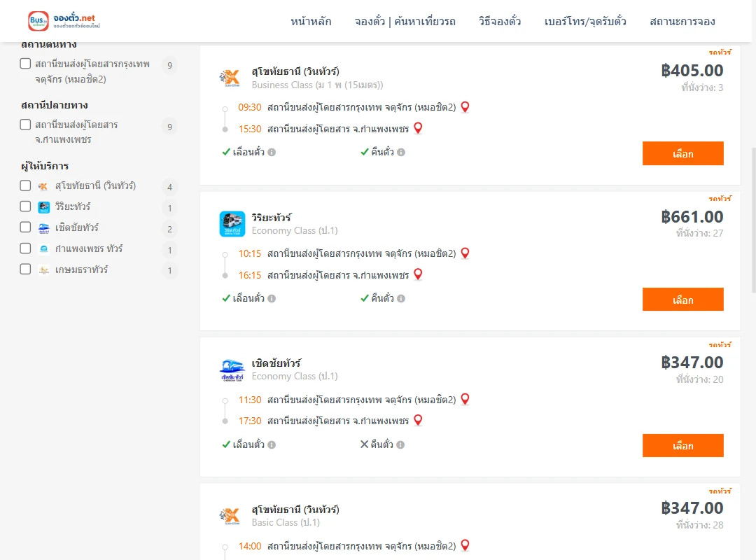
Task: Open map pin for 11:30 departure station
Action: (x=465, y=400)
